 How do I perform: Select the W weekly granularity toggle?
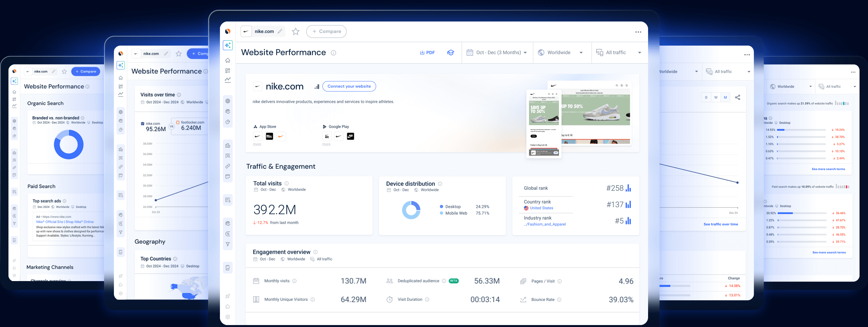coord(716,97)
